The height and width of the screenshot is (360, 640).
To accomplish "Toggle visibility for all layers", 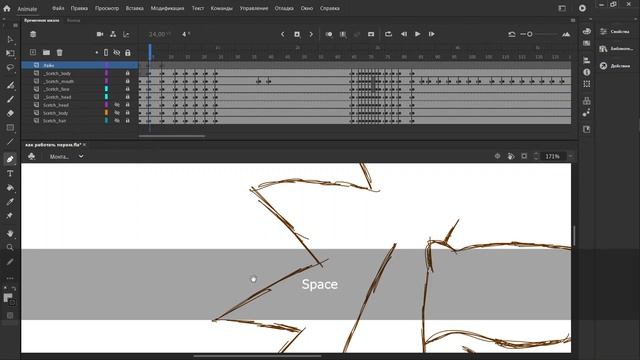I will [117, 53].
